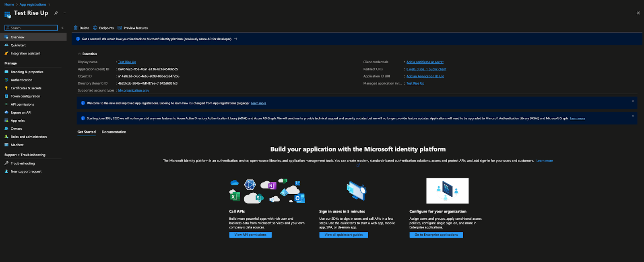
Task: Click the Delete trash can icon
Action: click(76, 28)
